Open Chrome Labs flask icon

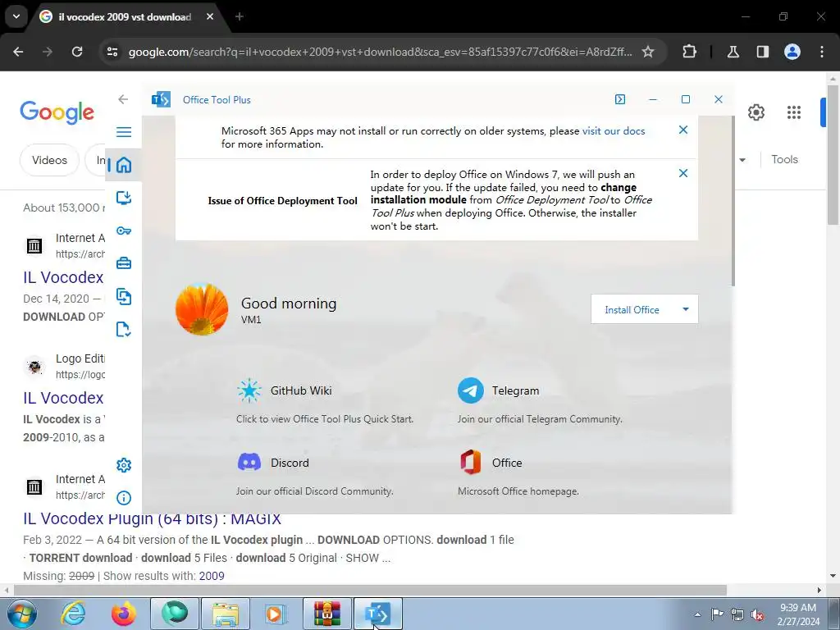tap(733, 52)
